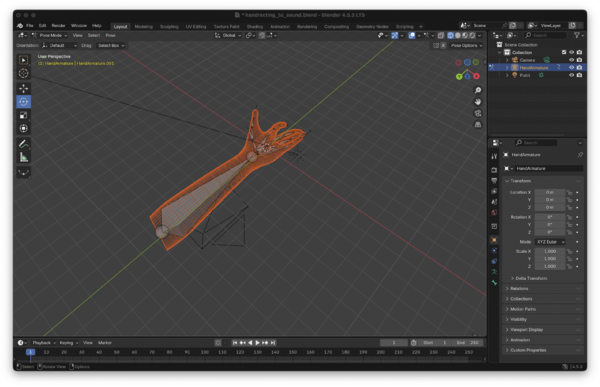This screenshot has width=600, height=387.
Task: Toggle the Location X lock
Action: [x=569, y=192]
